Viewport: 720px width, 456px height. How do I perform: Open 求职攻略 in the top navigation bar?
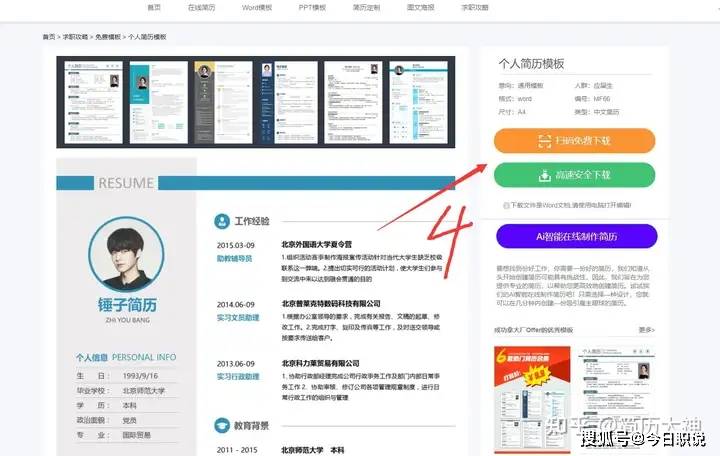pyautogui.click(x=475, y=7)
